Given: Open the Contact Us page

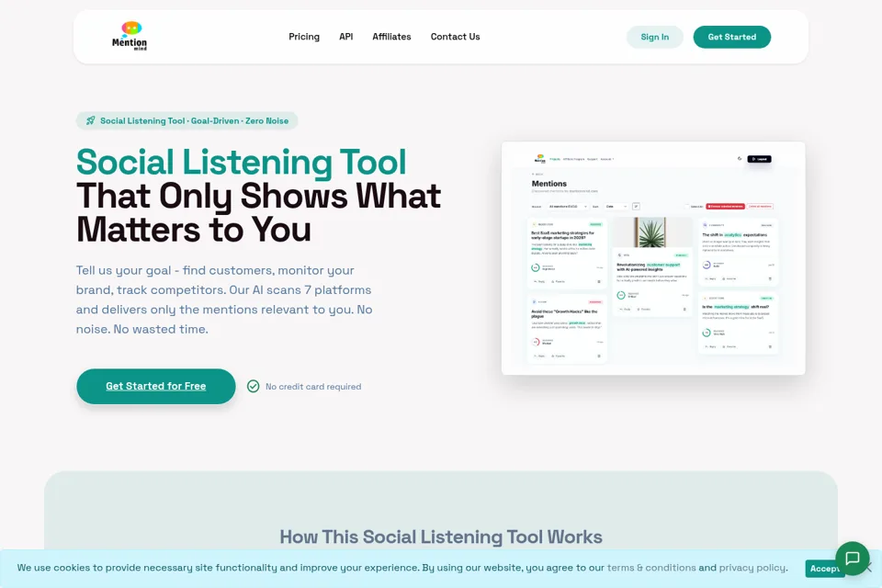Looking at the screenshot, I should tap(455, 37).
